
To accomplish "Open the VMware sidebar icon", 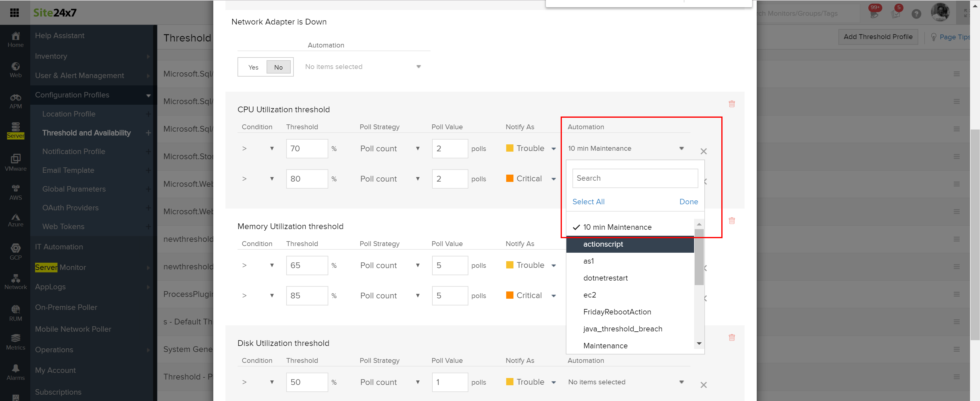I will (16, 162).
